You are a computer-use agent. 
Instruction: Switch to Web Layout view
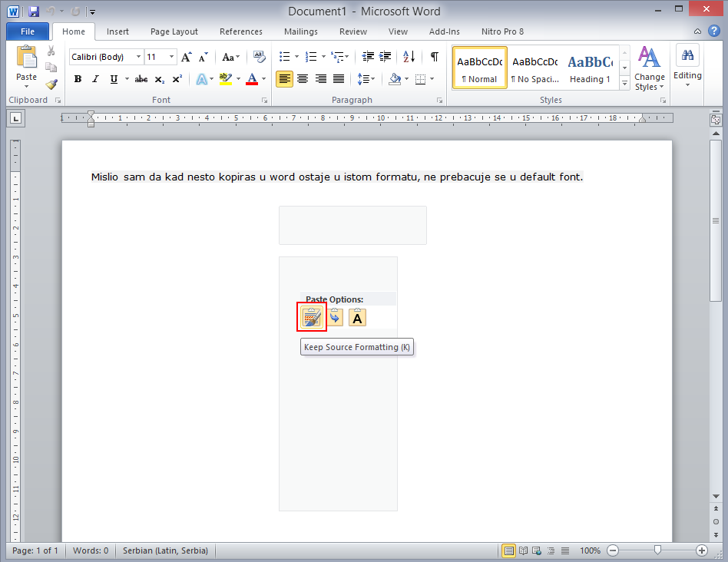point(537,550)
